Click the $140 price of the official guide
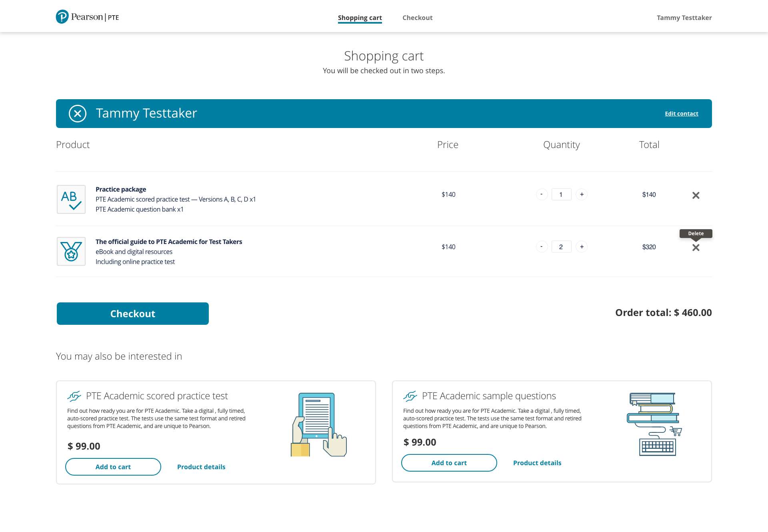768x532 pixels. pos(448,247)
